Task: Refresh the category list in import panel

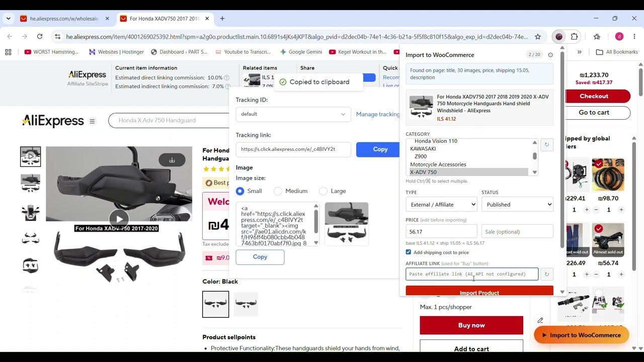Action: click(546, 145)
